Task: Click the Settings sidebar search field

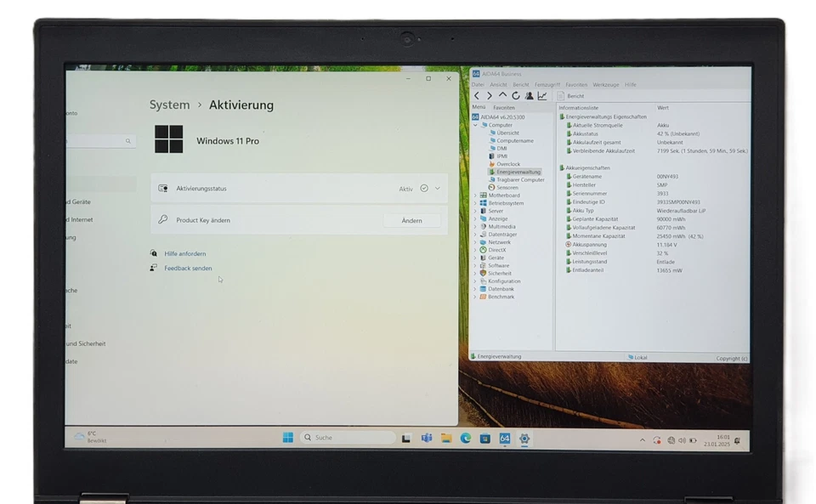Action: coord(100,141)
